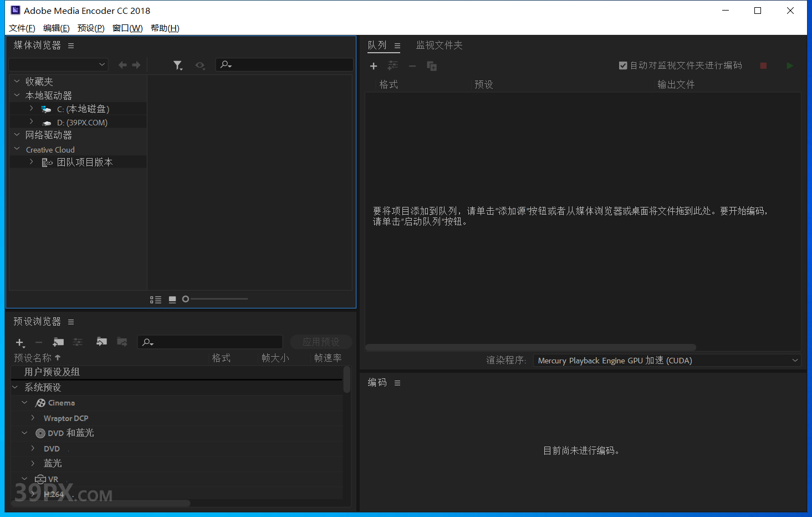Image resolution: width=812 pixels, height=517 pixels.
Task: Open the Queue panel menu icon
Action: [397, 45]
